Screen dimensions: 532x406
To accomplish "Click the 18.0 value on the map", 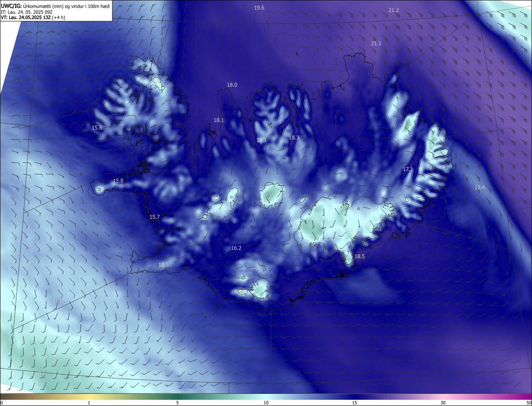I will coord(232,85).
